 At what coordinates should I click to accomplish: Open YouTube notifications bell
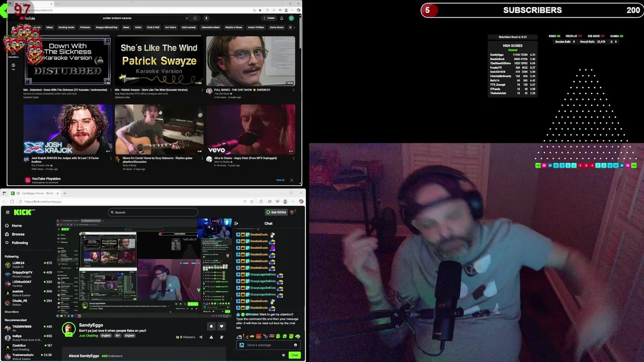point(282,18)
